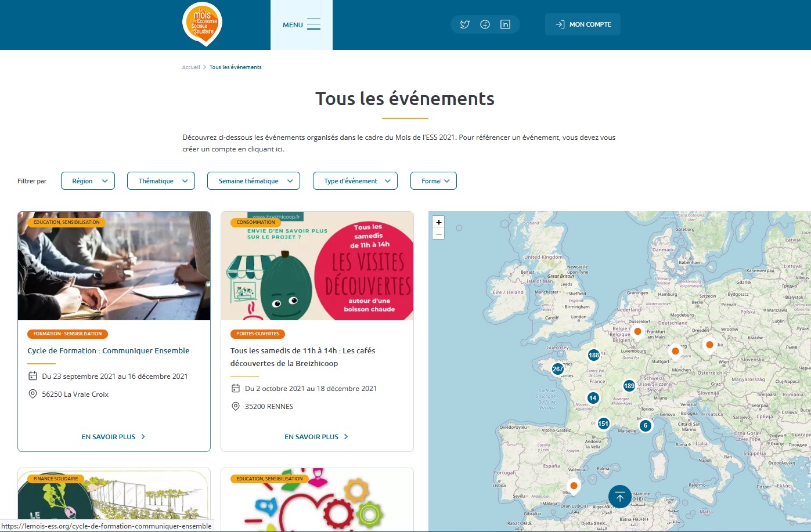Viewport: 811px width, 532px height.
Task: Click the 188 cluster marker on map
Action: click(593, 355)
